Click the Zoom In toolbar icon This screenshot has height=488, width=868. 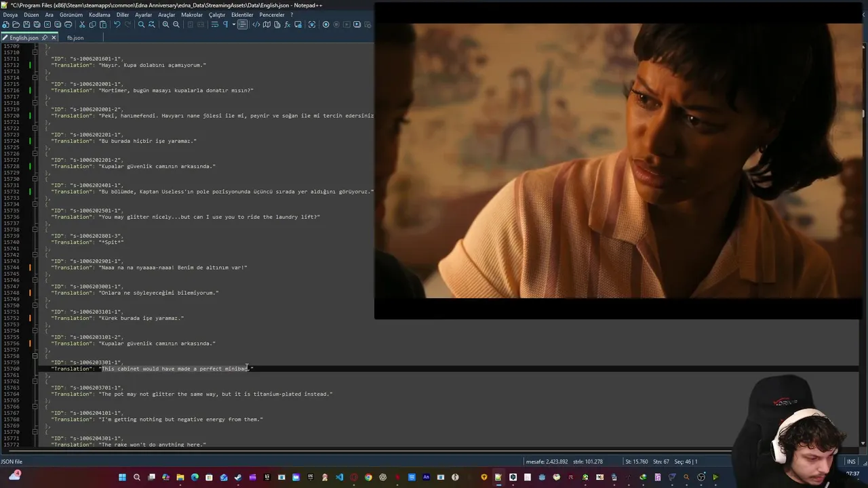coord(165,24)
